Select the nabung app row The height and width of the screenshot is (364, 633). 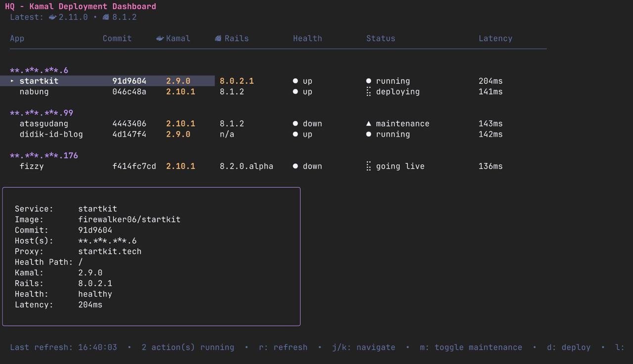tap(34, 92)
